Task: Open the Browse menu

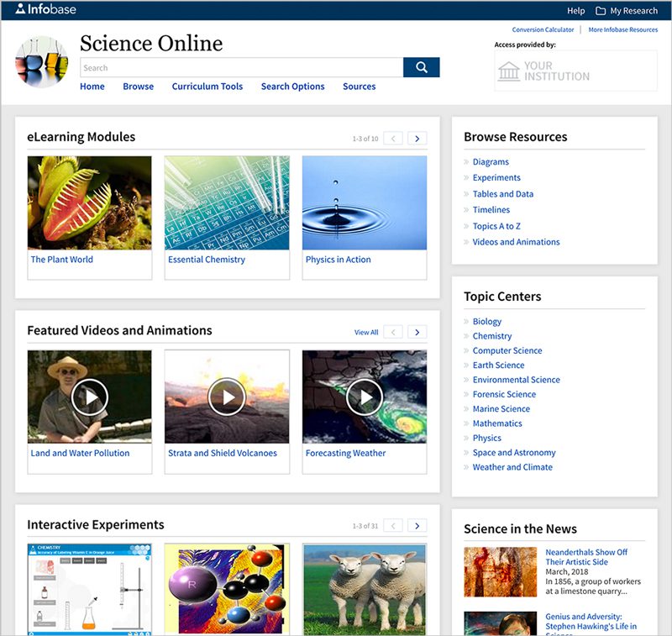Action: 138,87
